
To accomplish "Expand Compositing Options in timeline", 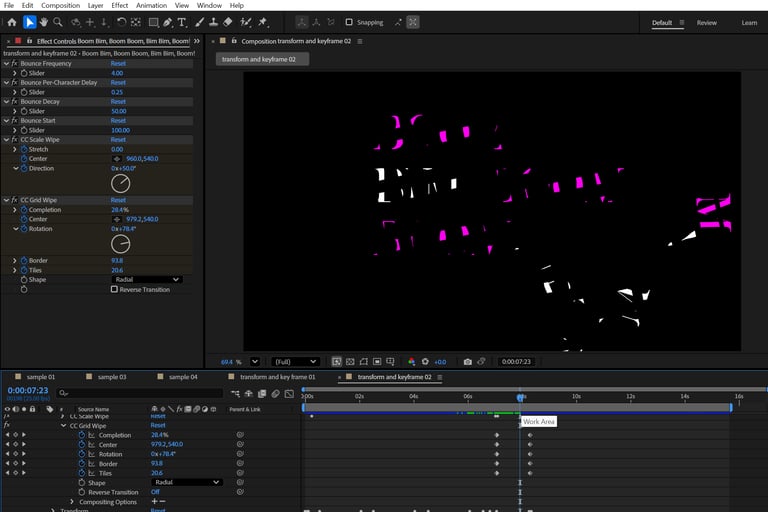I will pyautogui.click(x=70, y=501).
